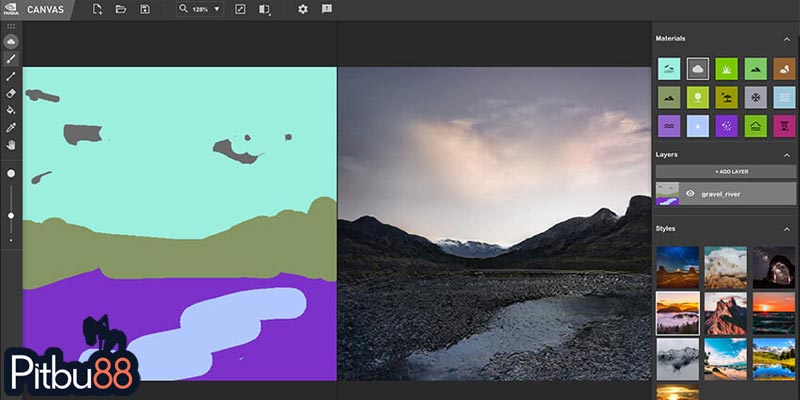This screenshot has height=400, width=800.
Task: Click the NVIDIA logo
Action: point(11,9)
